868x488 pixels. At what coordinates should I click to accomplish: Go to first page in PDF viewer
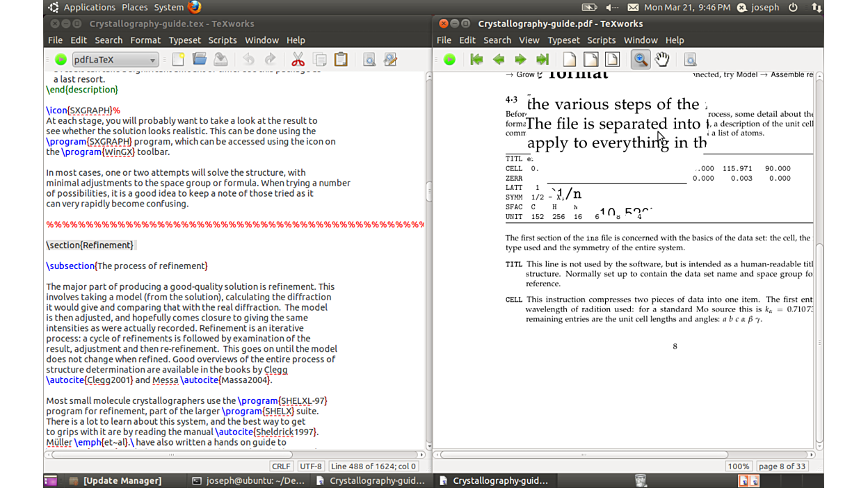(476, 60)
